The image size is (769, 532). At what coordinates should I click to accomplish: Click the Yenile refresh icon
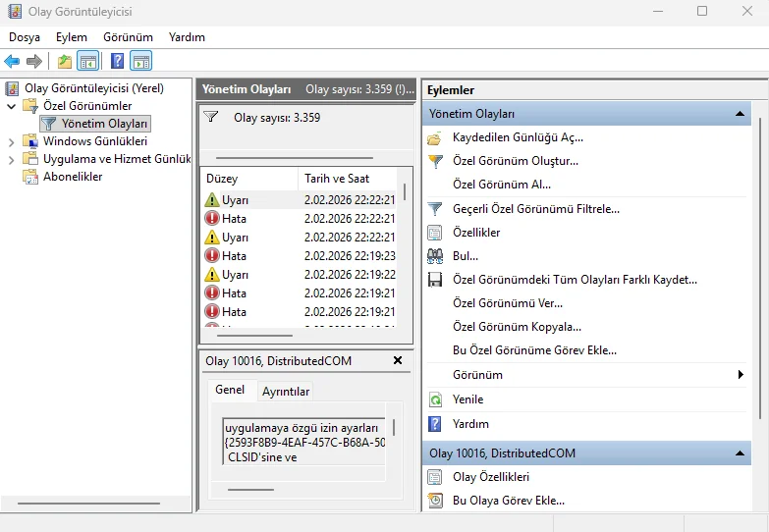coord(435,399)
